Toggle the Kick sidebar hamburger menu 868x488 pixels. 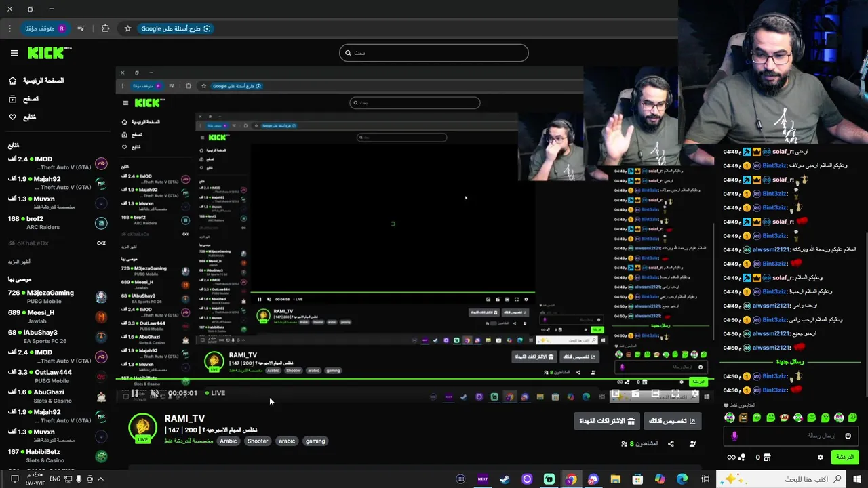(x=14, y=53)
